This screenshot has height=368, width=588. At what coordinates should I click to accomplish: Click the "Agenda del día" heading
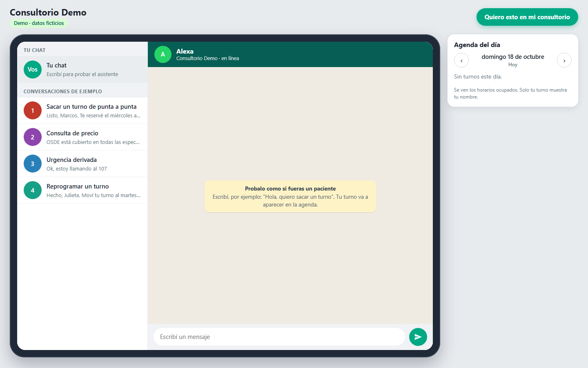click(x=477, y=45)
